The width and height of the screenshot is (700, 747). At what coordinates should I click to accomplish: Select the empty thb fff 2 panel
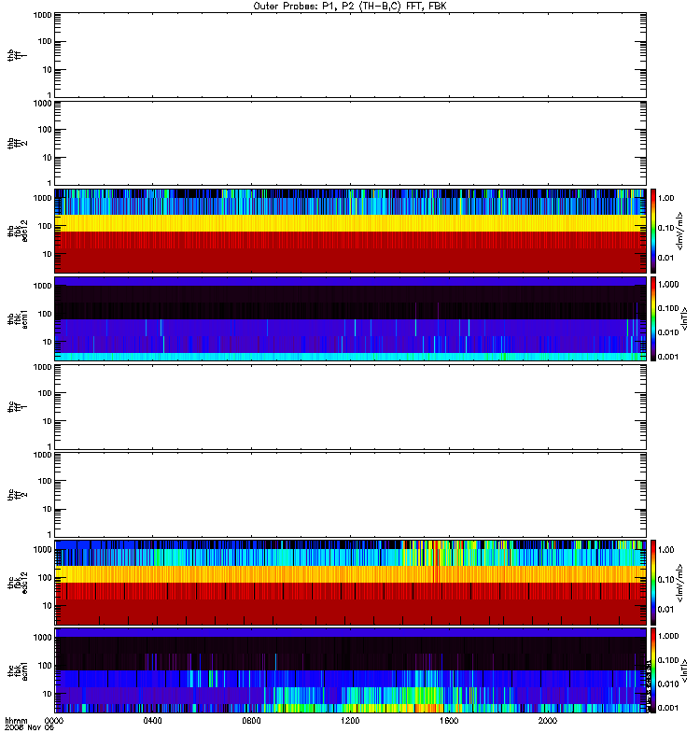(351, 143)
